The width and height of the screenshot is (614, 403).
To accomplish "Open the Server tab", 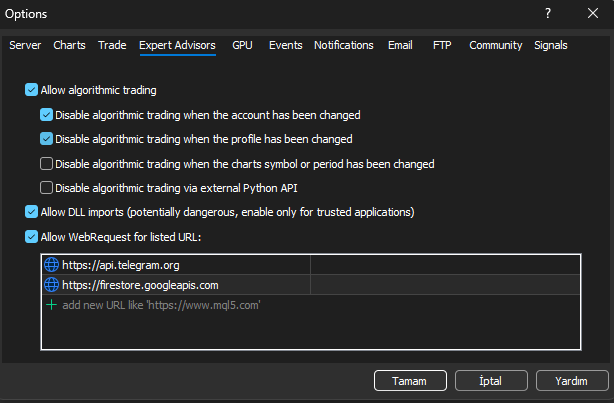I will pyautogui.click(x=25, y=45).
